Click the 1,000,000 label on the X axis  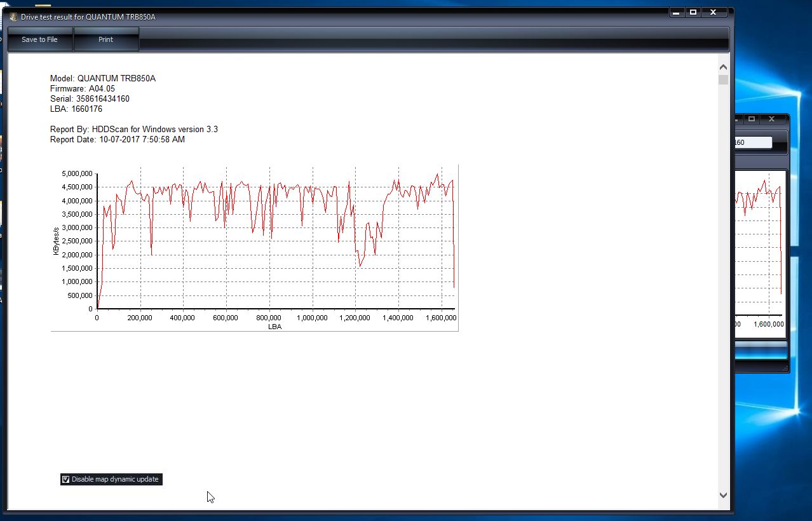(312, 318)
